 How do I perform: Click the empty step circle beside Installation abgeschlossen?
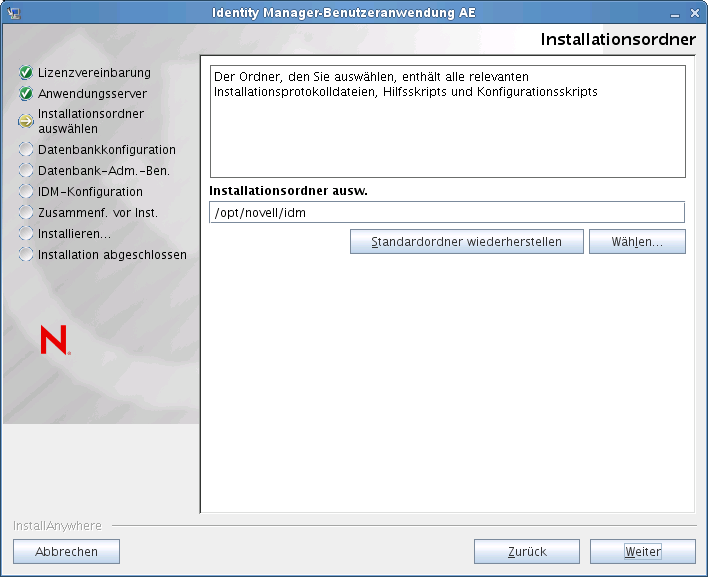pyautogui.click(x=26, y=255)
